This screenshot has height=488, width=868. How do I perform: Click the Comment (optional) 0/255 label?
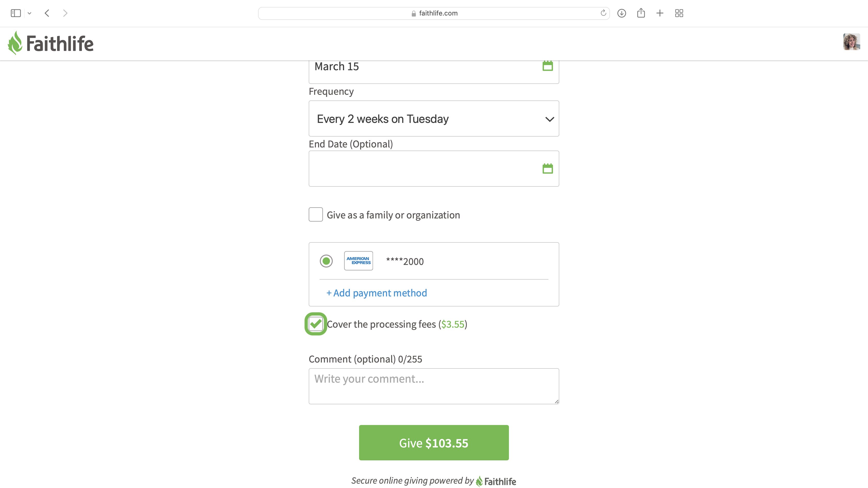(x=365, y=359)
